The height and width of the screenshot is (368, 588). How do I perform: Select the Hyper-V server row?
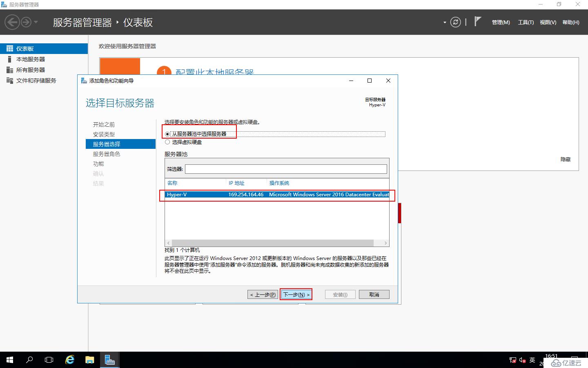pyautogui.click(x=277, y=195)
